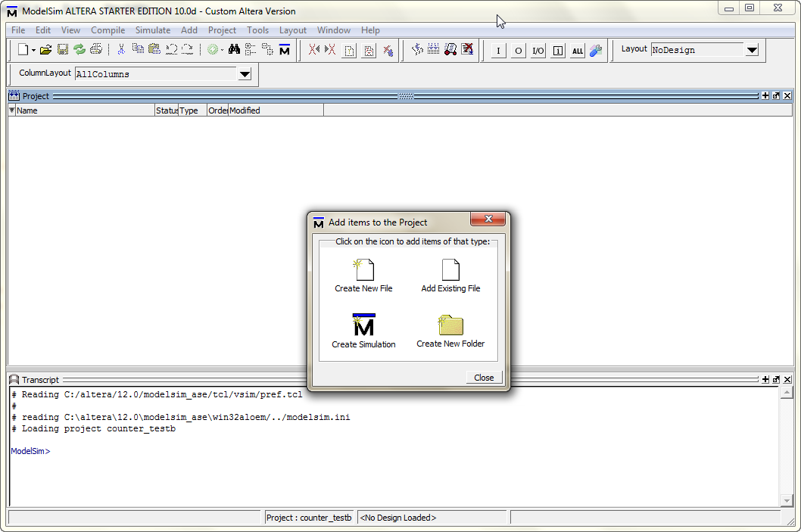Screen dimensions: 801x532
Task: Click the Undo arrow icon
Action: click(x=171, y=49)
